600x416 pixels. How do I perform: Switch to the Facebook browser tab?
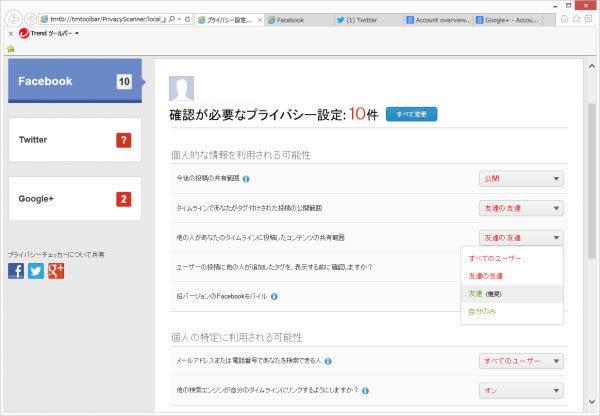click(x=299, y=20)
